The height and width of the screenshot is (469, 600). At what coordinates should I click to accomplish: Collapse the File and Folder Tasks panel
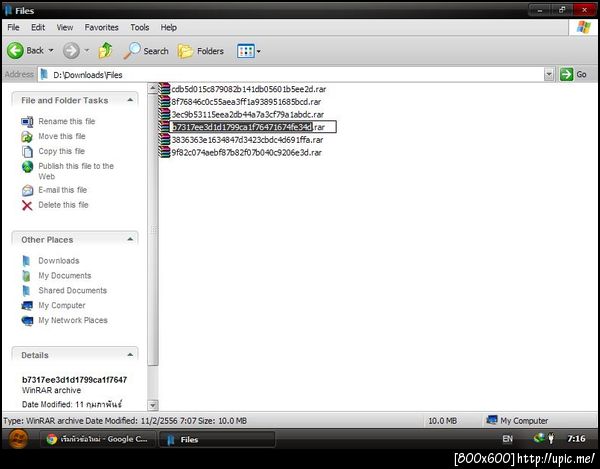(x=130, y=100)
